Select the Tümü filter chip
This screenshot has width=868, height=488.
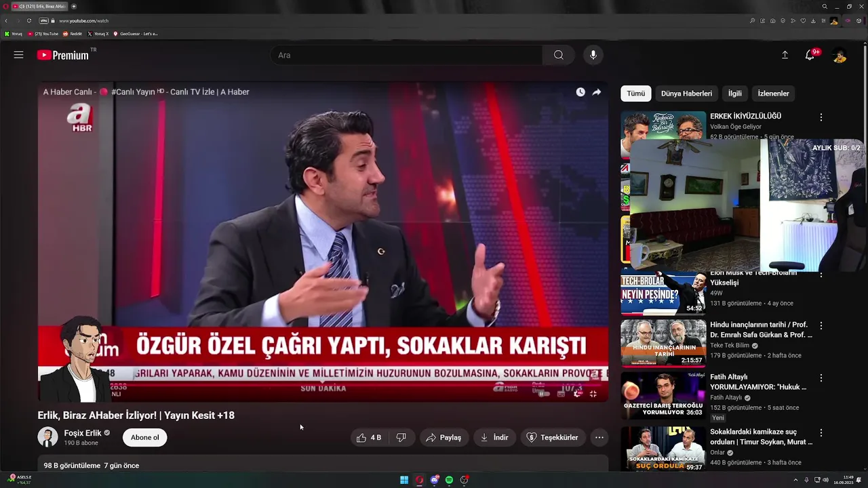click(x=636, y=94)
